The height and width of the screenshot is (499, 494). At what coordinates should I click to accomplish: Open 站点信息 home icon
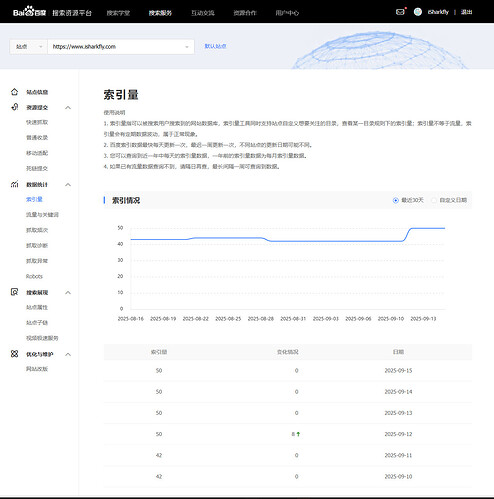14,92
